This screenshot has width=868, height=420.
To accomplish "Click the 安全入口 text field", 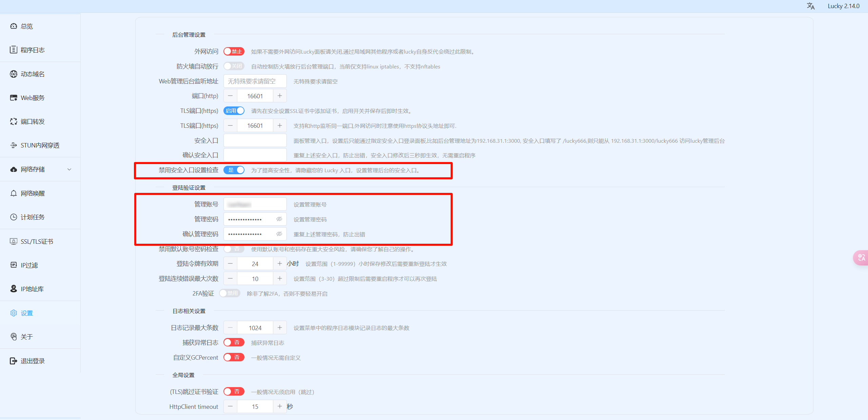I will tap(255, 141).
